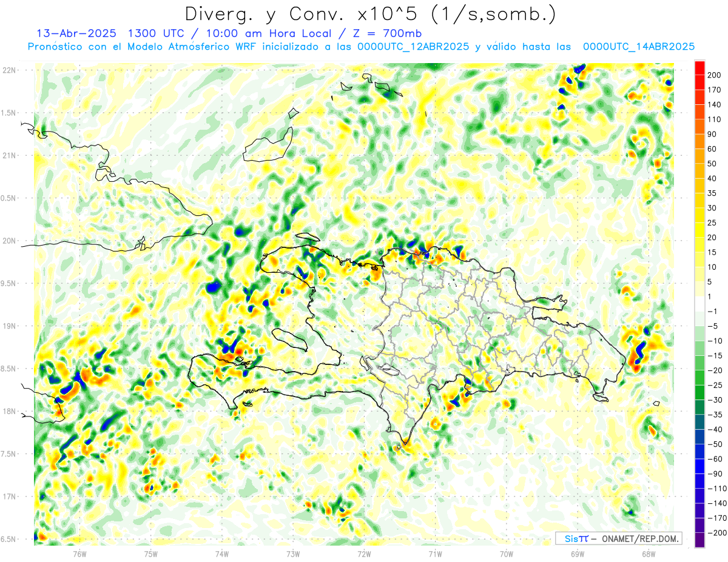Click the '-40' color scale label

coord(715,429)
